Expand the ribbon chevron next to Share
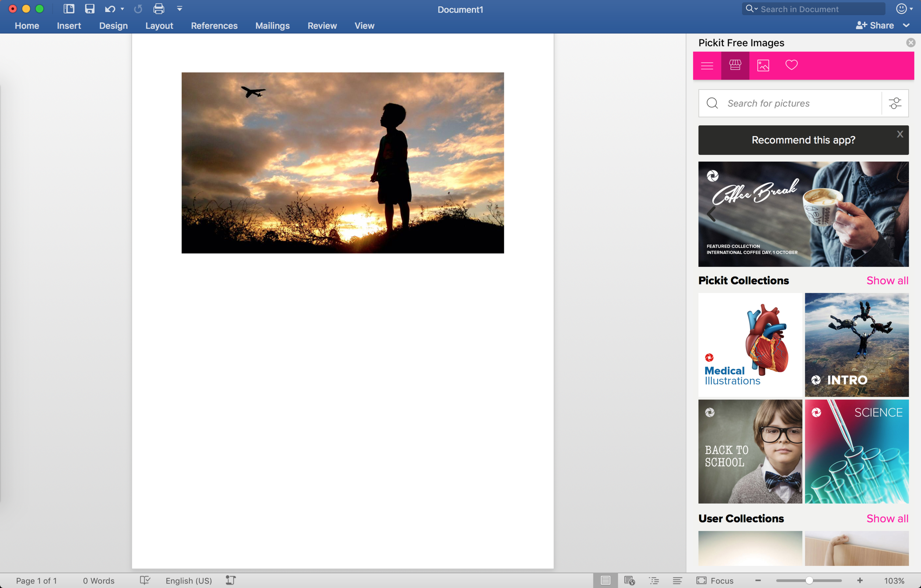This screenshot has height=588, width=921. (906, 25)
